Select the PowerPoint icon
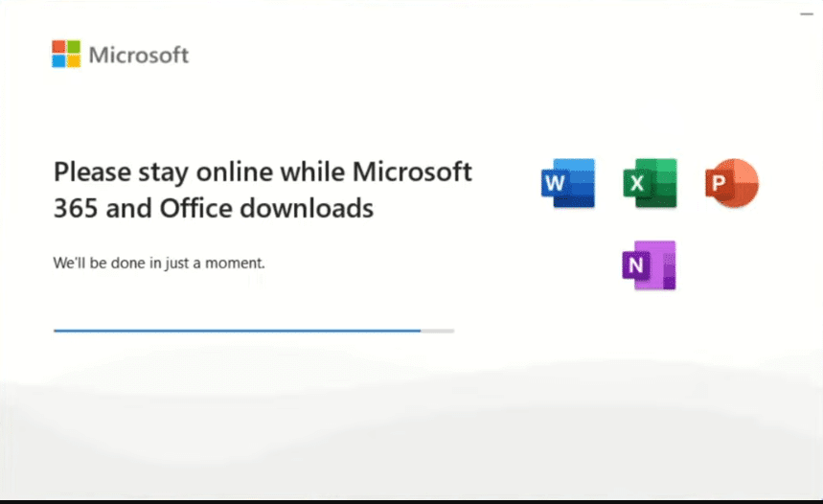Viewport: 823px width, 504px height. coord(732,183)
